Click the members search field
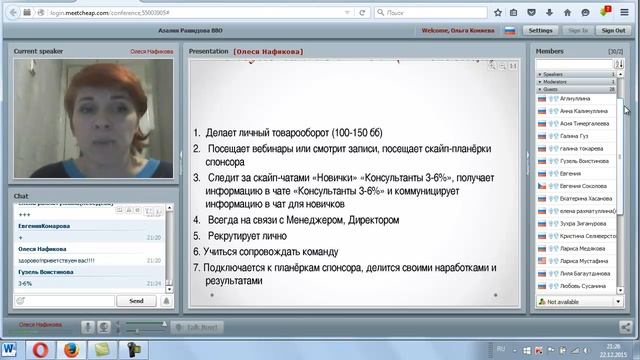The width and height of the screenshot is (640, 360). tap(575, 64)
